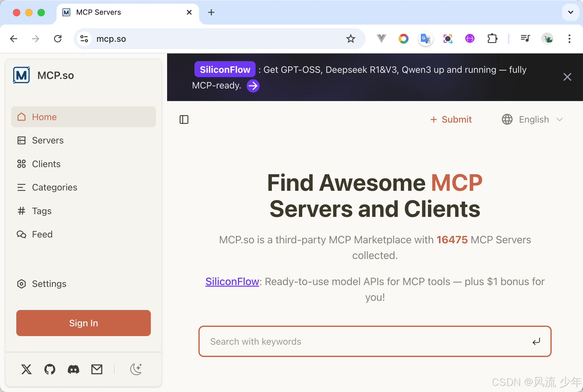Open a new browser tab
The image size is (583, 392).
(211, 12)
